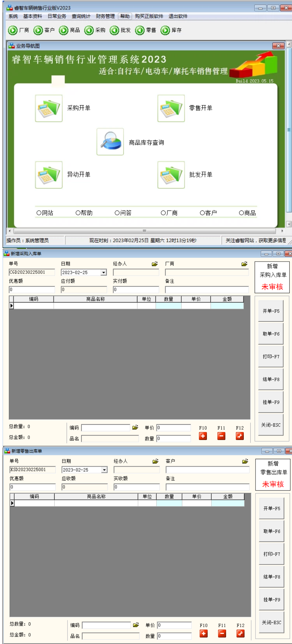
Task: Open the 客户 toolbar icon
Action: tap(38, 30)
